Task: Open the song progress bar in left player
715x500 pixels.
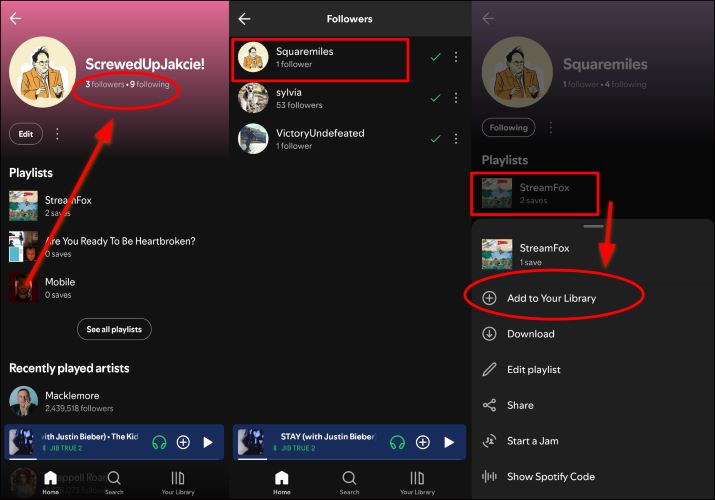Action: tap(114, 459)
